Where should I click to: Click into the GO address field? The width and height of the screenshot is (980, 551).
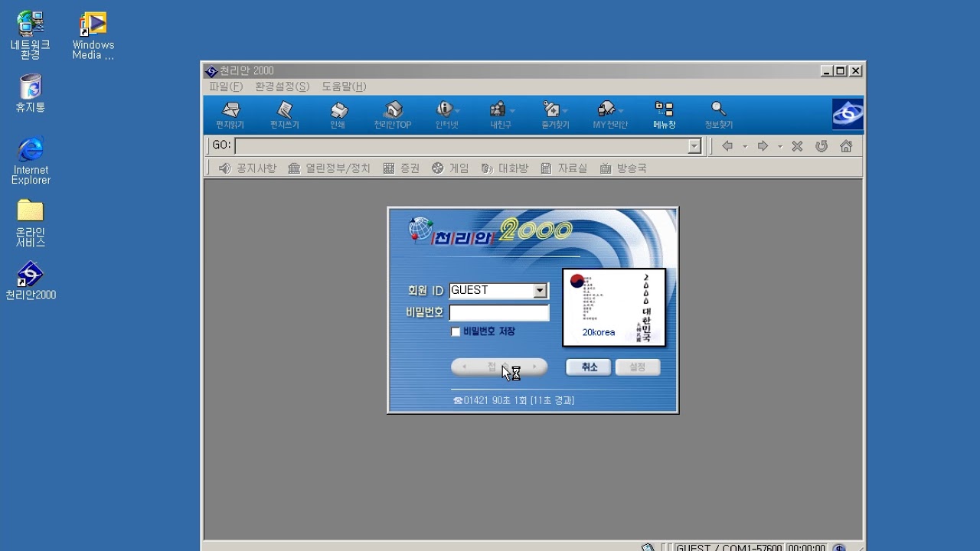click(x=462, y=146)
